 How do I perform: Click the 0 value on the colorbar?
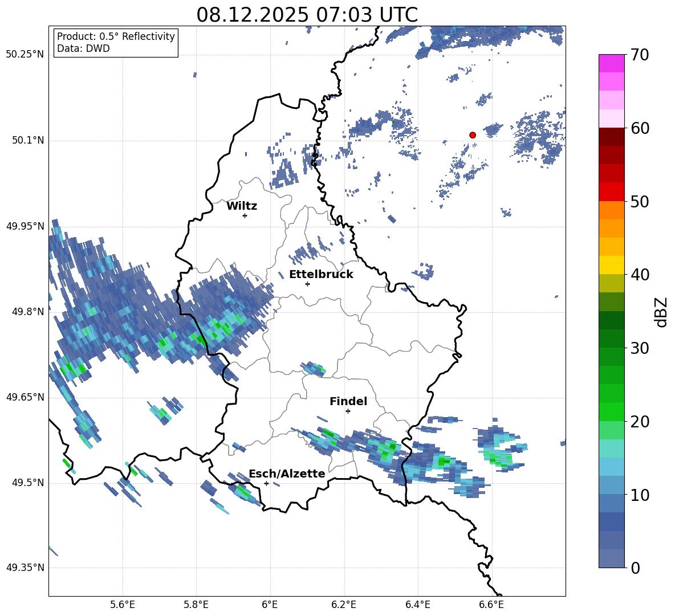click(x=635, y=568)
